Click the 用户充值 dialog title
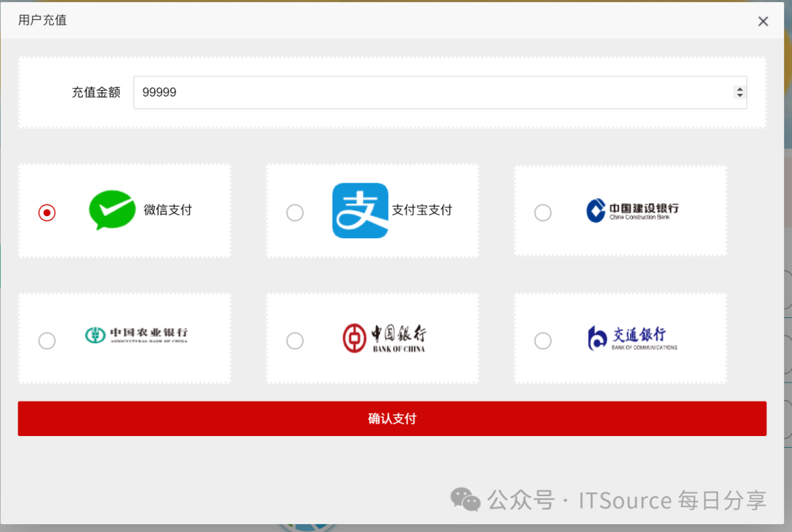 pos(43,21)
